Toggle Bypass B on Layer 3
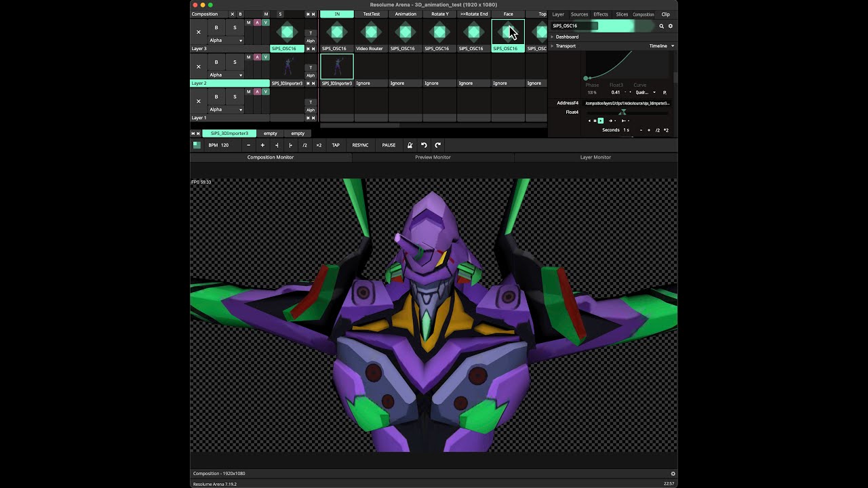This screenshot has width=868, height=488. click(x=216, y=28)
